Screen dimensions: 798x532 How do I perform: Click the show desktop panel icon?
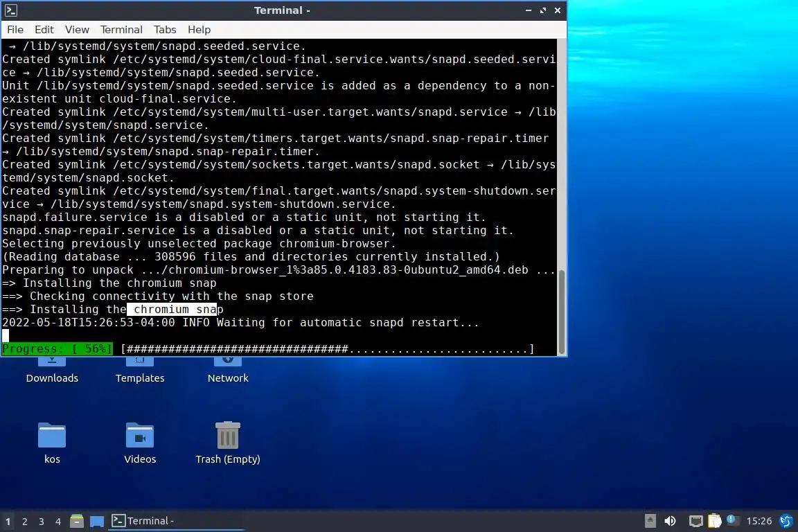(x=97, y=522)
